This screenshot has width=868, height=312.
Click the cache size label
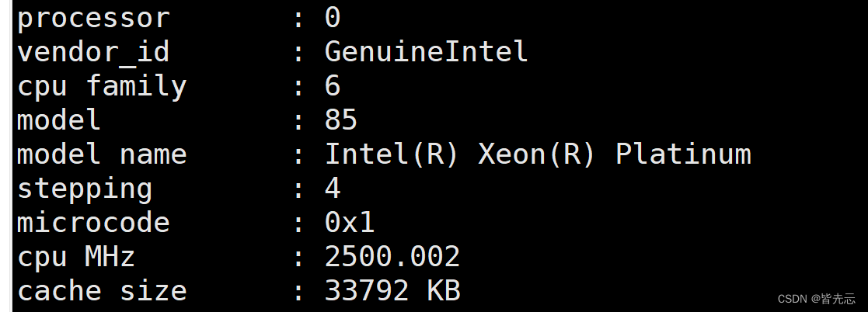[102, 292]
